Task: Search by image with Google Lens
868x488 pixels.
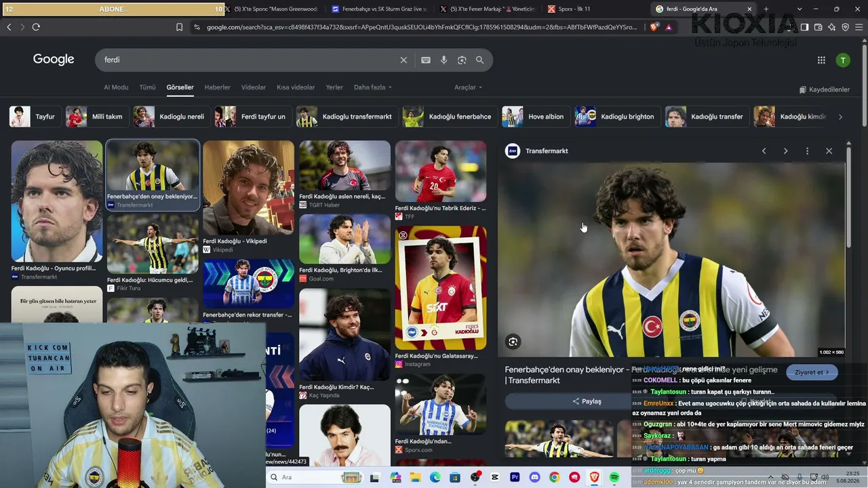Action: point(462,60)
